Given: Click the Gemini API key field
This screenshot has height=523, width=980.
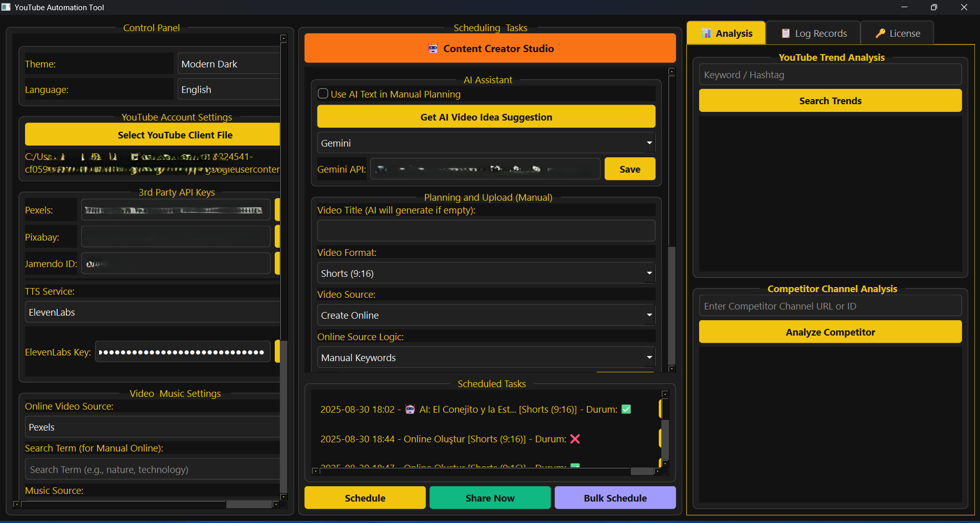Looking at the screenshot, I should click(485, 169).
